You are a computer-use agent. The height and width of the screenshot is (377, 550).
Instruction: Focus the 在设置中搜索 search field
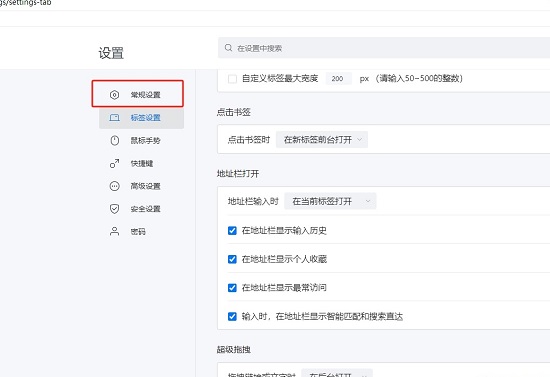[x=384, y=48]
